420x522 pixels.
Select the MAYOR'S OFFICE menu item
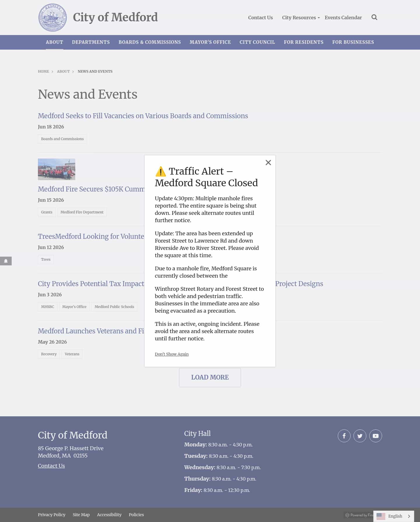tap(210, 42)
